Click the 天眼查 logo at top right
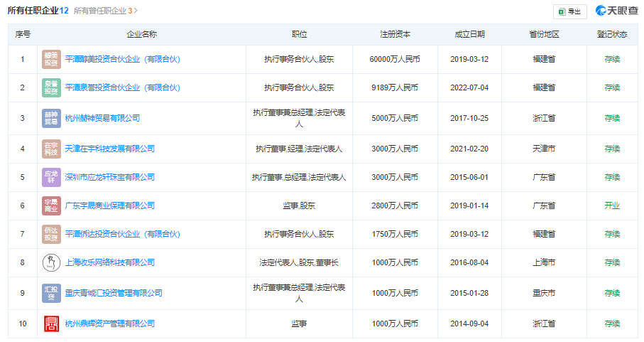This screenshot has height=342, width=644. coord(616,11)
